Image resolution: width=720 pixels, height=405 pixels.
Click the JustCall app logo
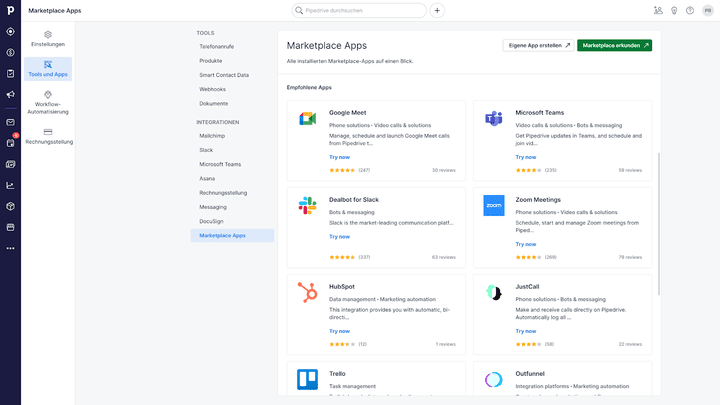pyautogui.click(x=494, y=292)
